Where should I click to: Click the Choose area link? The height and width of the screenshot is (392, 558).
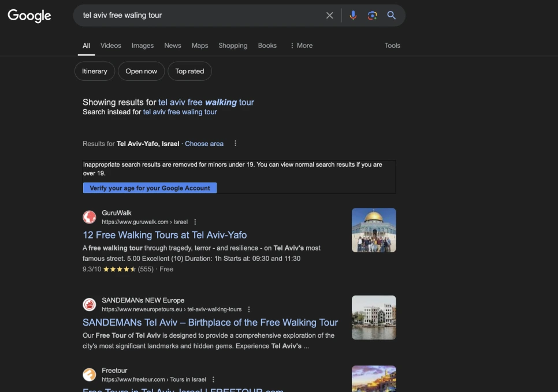204,144
